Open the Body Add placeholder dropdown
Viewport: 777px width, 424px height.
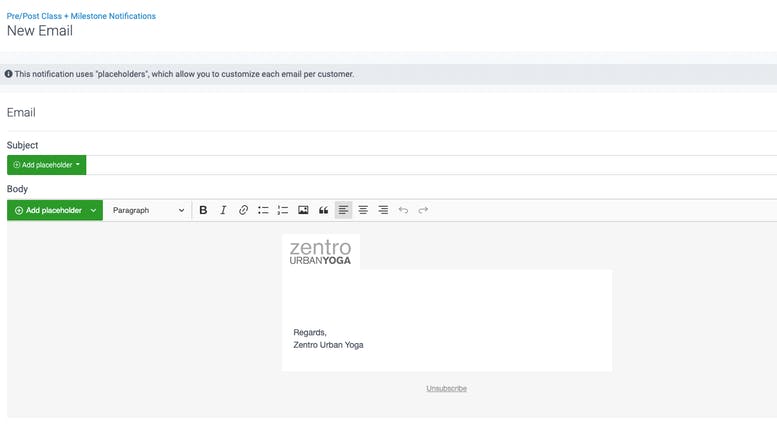pos(55,211)
